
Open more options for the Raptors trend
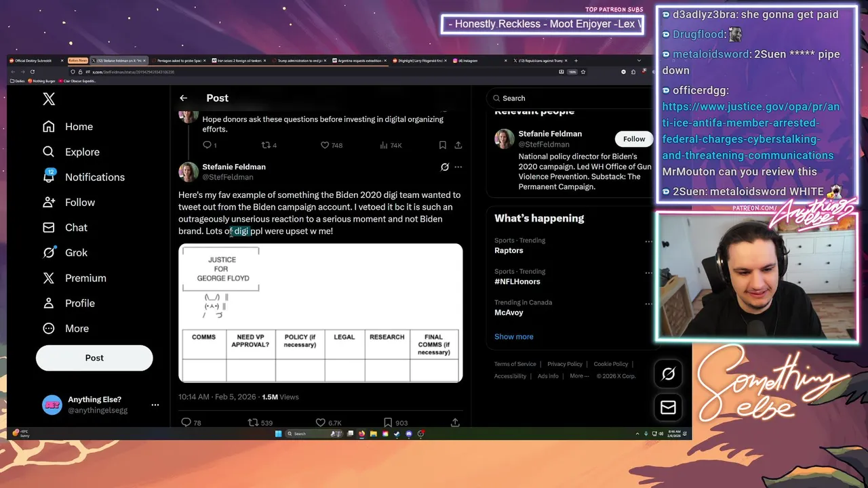pyautogui.click(x=648, y=241)
